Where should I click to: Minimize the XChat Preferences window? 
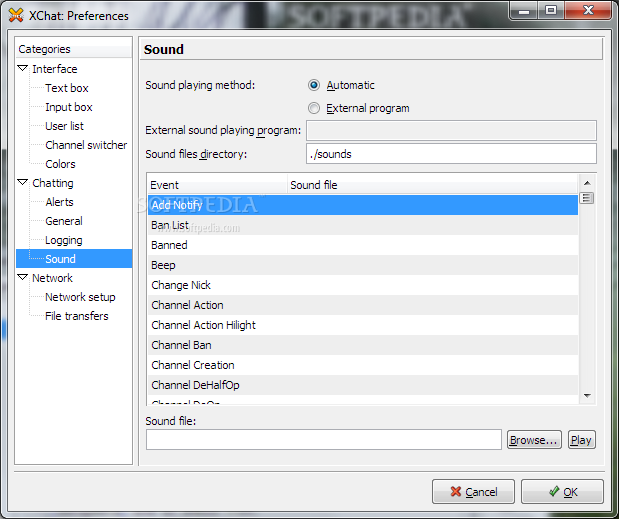point(524,10)
